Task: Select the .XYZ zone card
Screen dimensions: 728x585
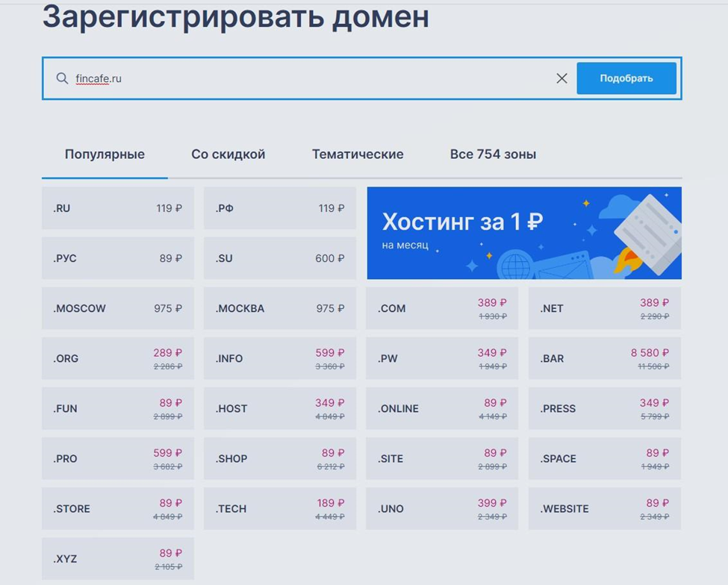Action: pyautogui.click(x=118, y=559)
